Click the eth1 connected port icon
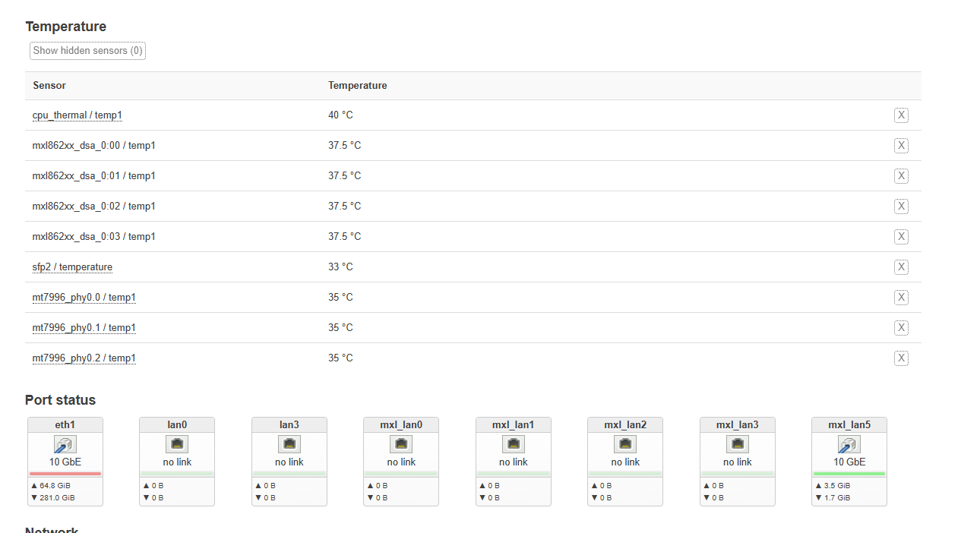The height and width of the screenshot is (533, 980). coord(65,444)
